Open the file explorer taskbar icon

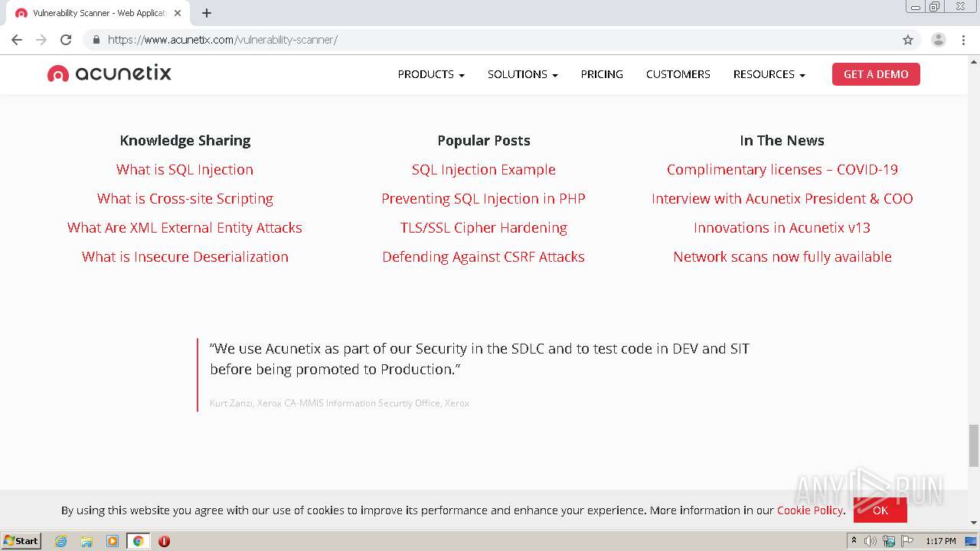(x=87, y=541)
